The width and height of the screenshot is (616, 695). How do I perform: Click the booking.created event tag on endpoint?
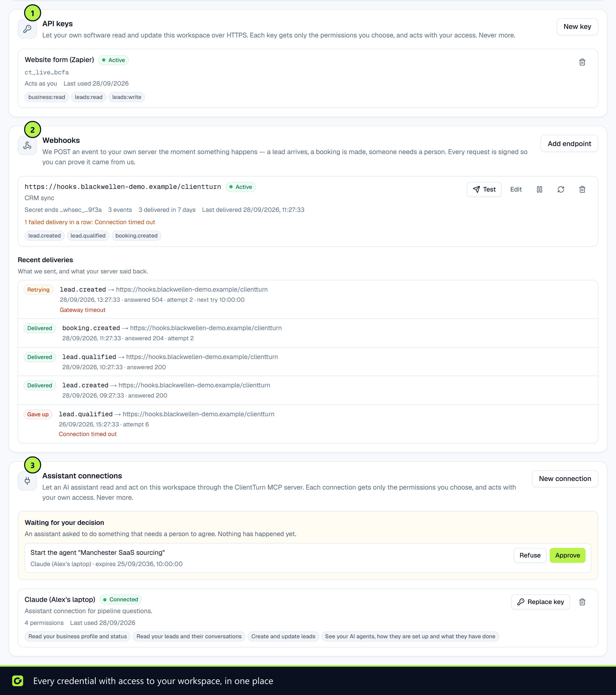click(136, 236)
